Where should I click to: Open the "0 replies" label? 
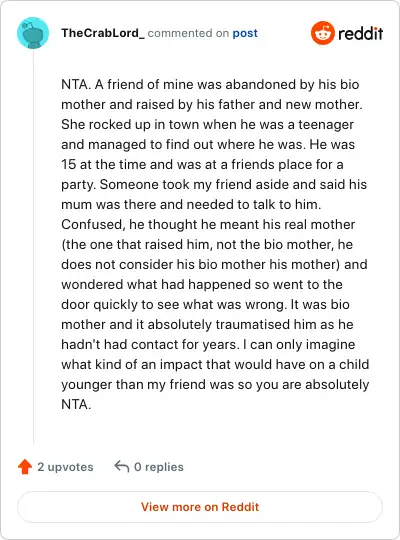point(159,467)
